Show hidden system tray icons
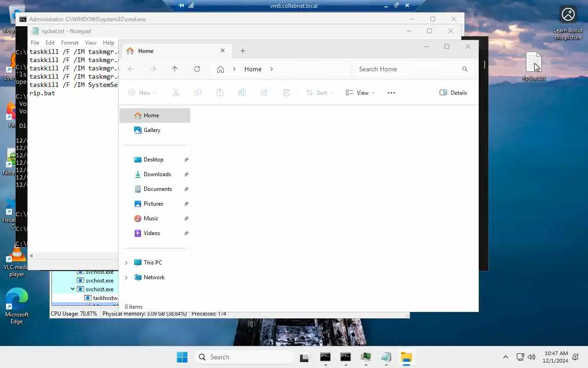588x368 pixels. coord(506,357)
